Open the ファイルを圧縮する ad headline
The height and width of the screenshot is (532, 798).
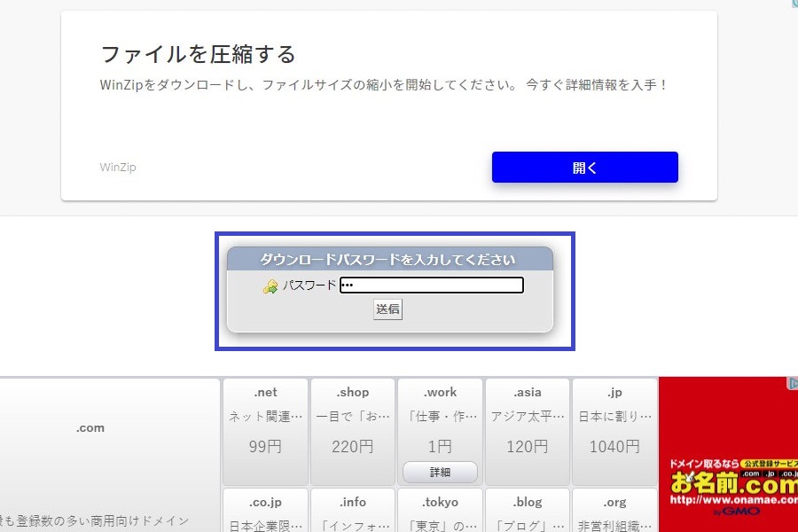pos(198,54)
